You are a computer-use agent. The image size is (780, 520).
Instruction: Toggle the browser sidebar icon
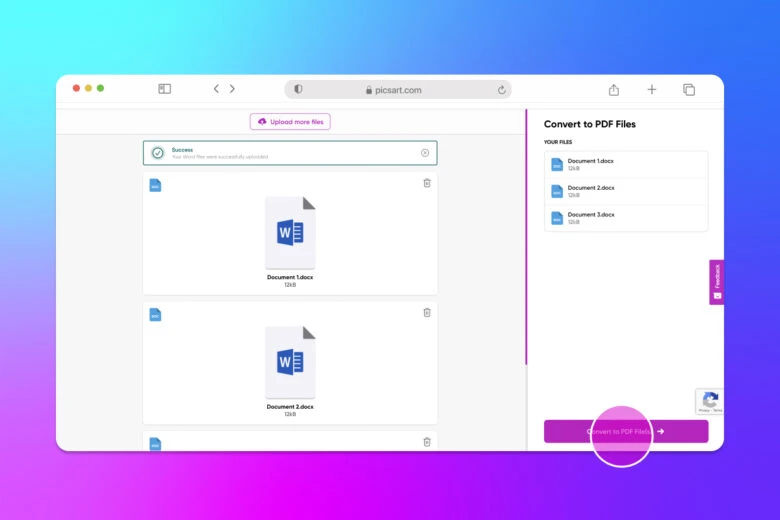(165, 89)
